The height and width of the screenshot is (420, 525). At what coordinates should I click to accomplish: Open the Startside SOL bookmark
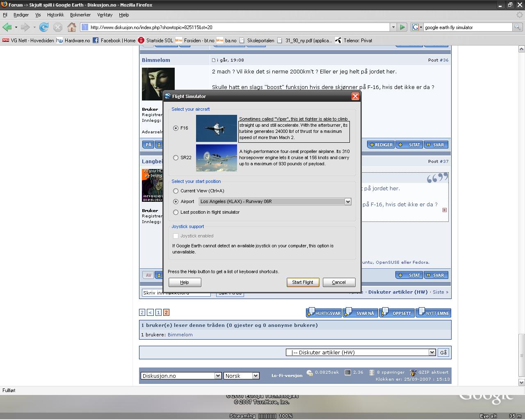[x=156, y=40]
